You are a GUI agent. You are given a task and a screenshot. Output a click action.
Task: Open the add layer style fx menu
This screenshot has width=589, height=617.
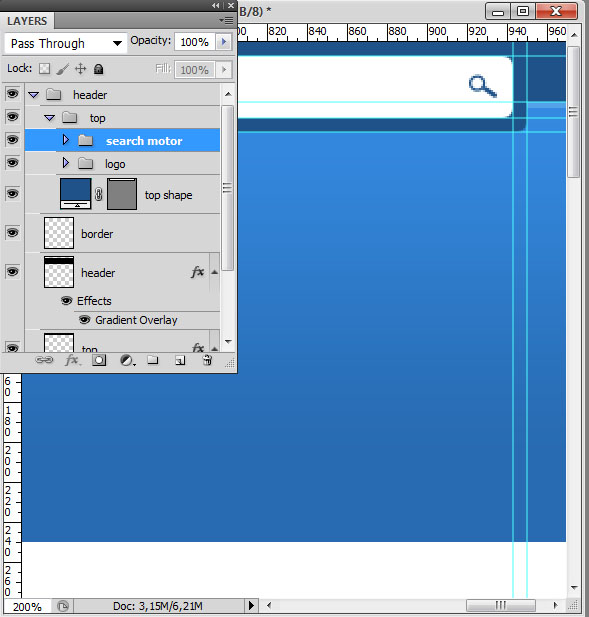click(x=72, y=360)
